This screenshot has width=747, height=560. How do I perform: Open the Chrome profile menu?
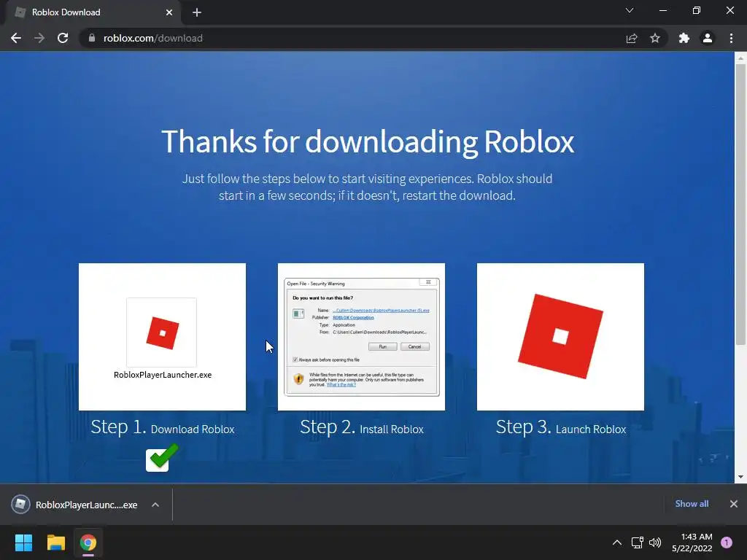[708, 38]
